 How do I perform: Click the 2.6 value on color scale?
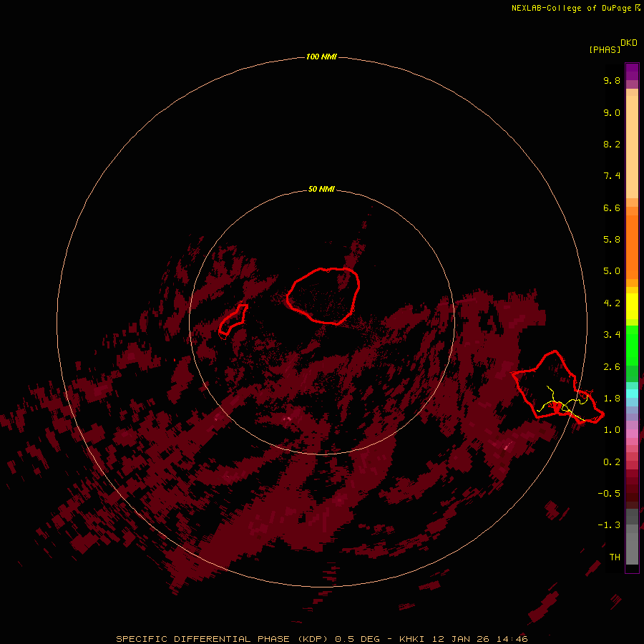[612, 367]
